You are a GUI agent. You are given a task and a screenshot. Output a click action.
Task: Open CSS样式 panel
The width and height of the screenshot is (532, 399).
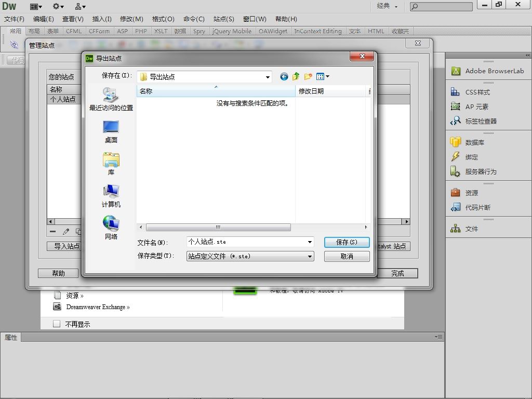(x=470, y=92)
